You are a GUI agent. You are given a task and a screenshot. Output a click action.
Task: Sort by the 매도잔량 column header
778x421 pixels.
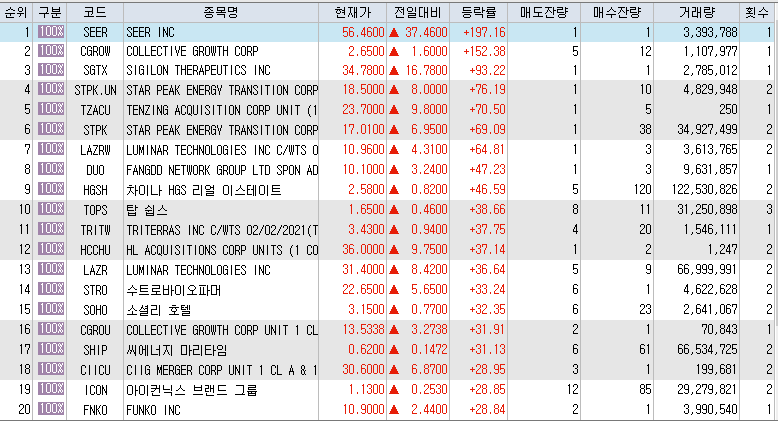coord(544,12)
